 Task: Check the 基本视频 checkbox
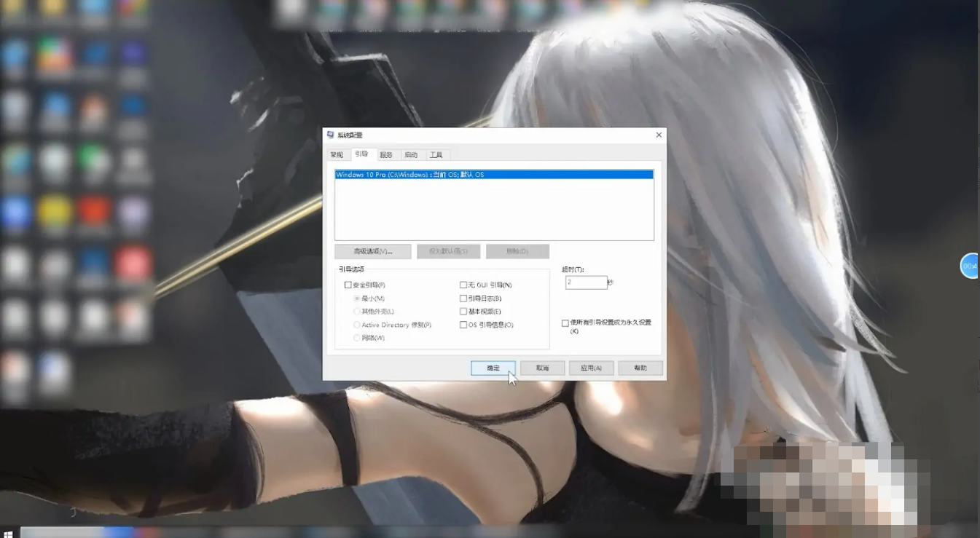463,312
